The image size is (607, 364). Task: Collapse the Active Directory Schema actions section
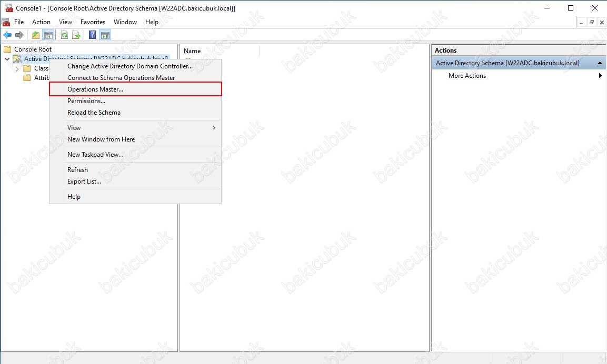point(600,63)
